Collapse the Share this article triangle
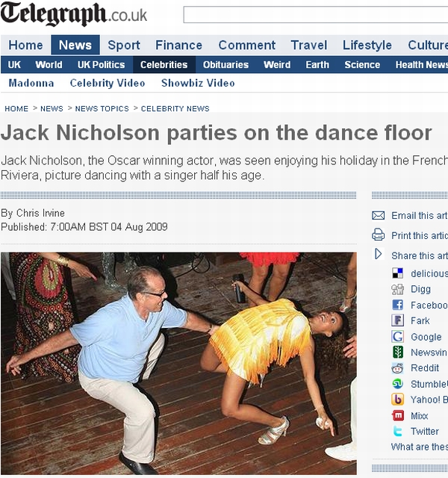The height and width of the screenshot is (478, 448). click(x=379, y=254)
